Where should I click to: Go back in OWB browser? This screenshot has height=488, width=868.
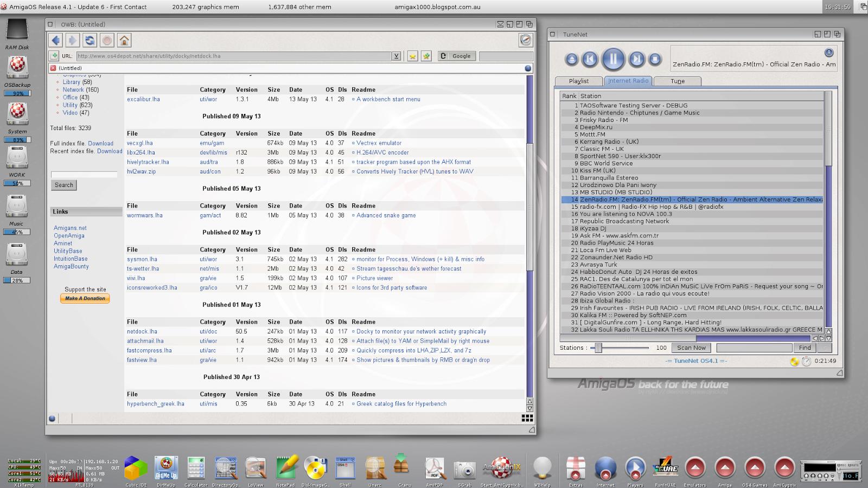56,40
